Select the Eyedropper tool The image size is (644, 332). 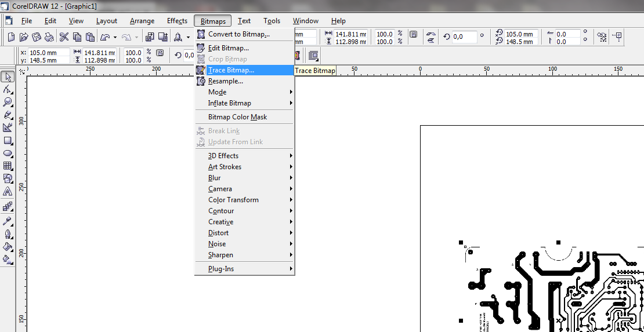pyautogui.click(x=8, y=221)
